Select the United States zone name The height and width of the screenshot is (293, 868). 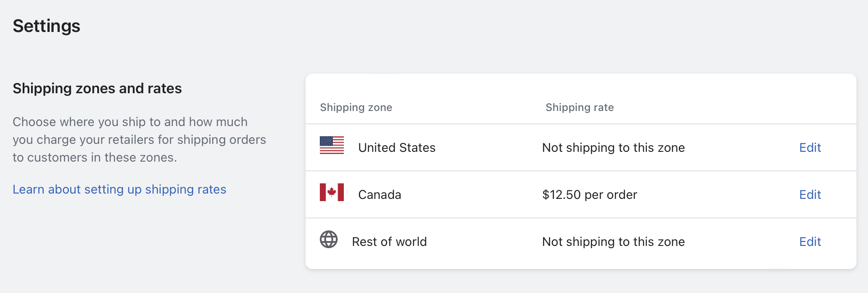pyautogui.click(x=397, y=147)
